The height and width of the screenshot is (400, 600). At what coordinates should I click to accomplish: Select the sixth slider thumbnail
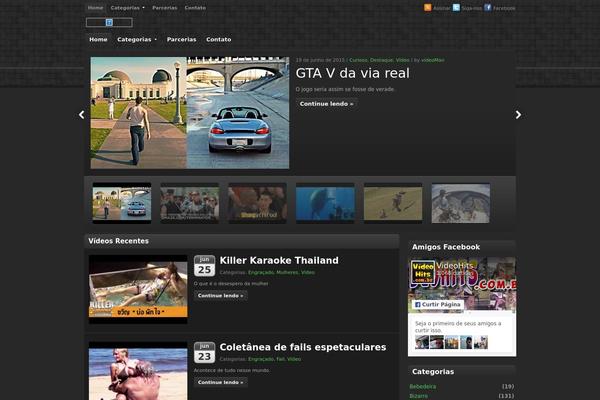pos(461,203)
